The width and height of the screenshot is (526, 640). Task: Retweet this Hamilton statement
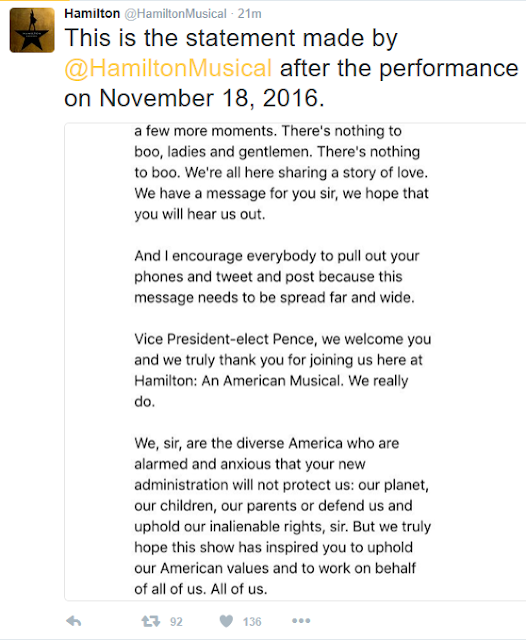point(151,621)
